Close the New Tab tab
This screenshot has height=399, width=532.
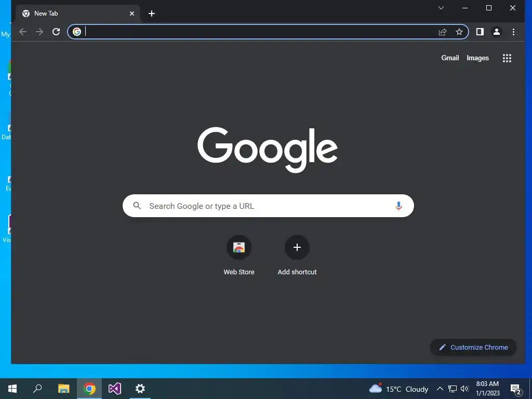[x=132, y=14]
